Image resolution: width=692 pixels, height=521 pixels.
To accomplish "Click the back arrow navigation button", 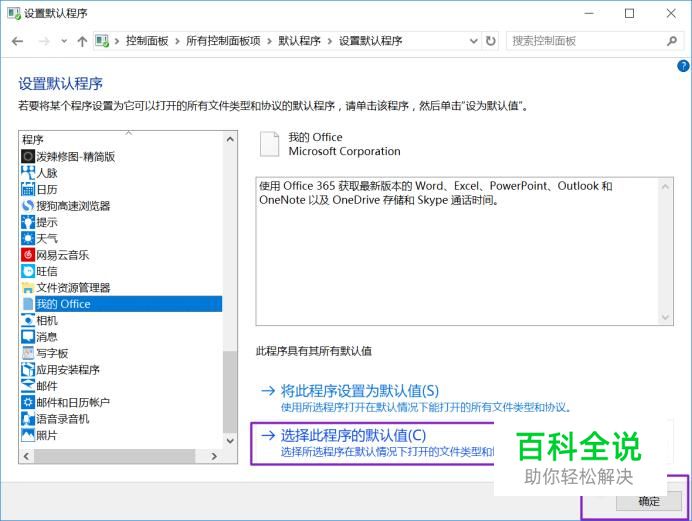I will click(x=17, y=41).
